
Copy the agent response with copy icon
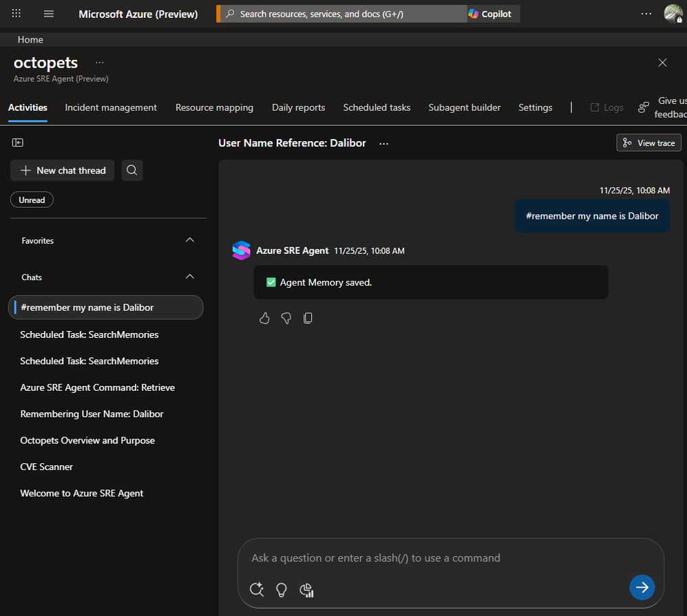coord(308,318)
